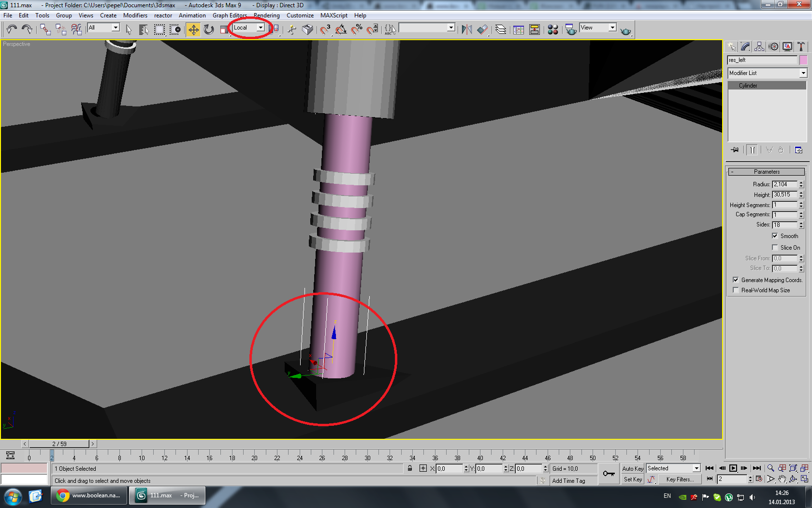Image resolution: width=812 pixels, height=508 pixels.
Task: Toggle Generate Mapping Coords checkbox
Action: [x=736, y=280]
